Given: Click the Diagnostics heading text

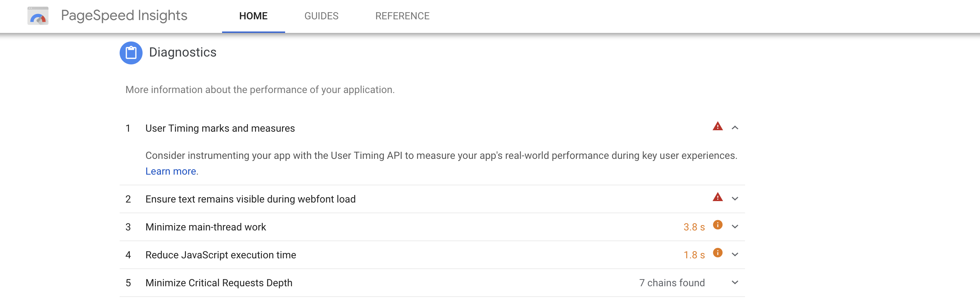Looking at the screenshot, I should 183,53.
